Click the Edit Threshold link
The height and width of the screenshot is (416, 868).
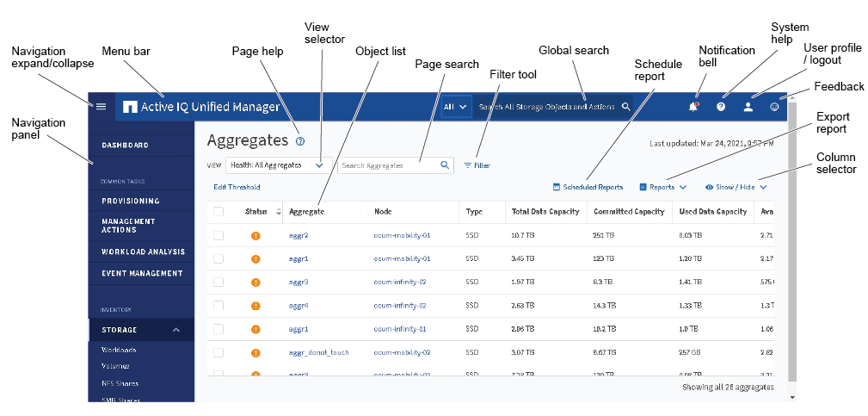[237, 187]
